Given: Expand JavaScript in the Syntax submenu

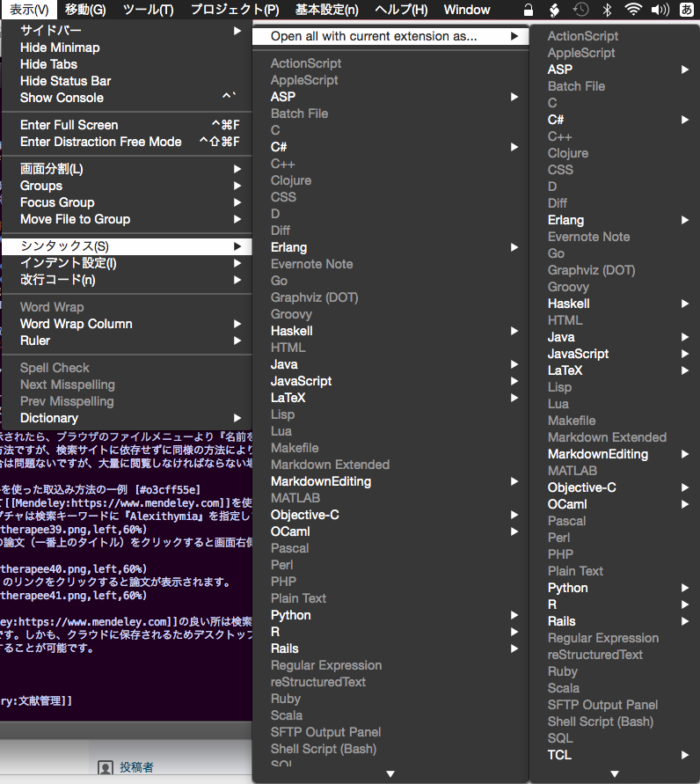Looking at the screenshot, I should click(x=390, y=381).
